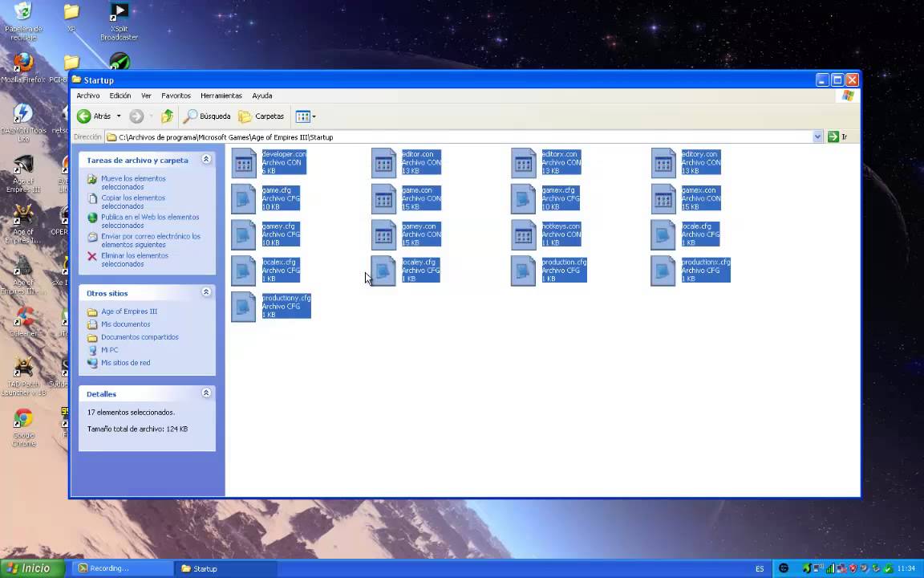Image resolution: width=924 pixels, height=578 pixels.
Task: Click the ES language indicator in taskbar
Action: pos(760,569)
